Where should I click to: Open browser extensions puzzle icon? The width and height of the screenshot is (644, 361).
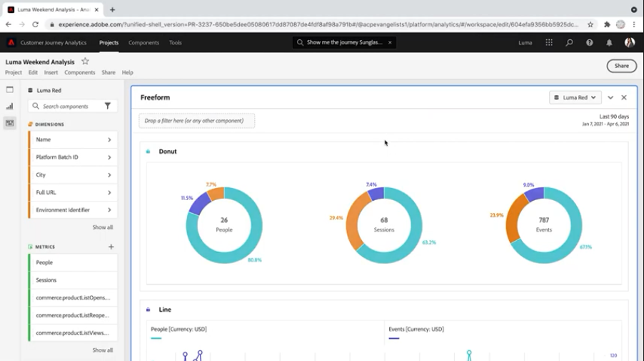[607, 25]
